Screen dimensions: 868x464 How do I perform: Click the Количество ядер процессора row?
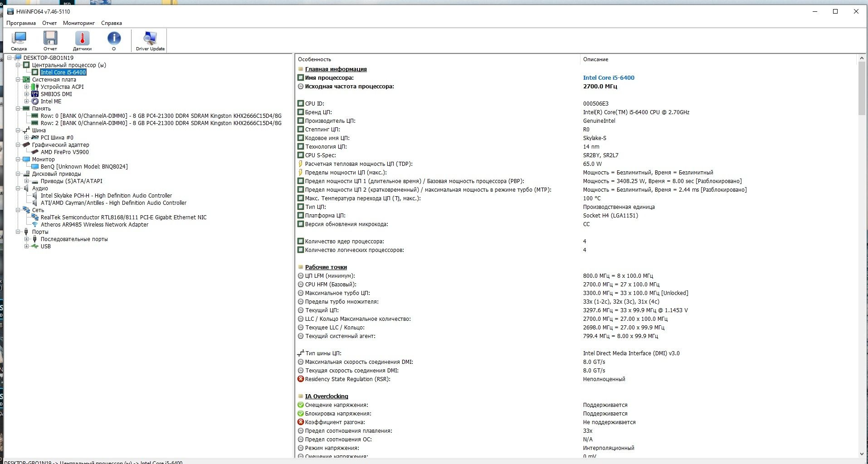click(x=576, y=241)
